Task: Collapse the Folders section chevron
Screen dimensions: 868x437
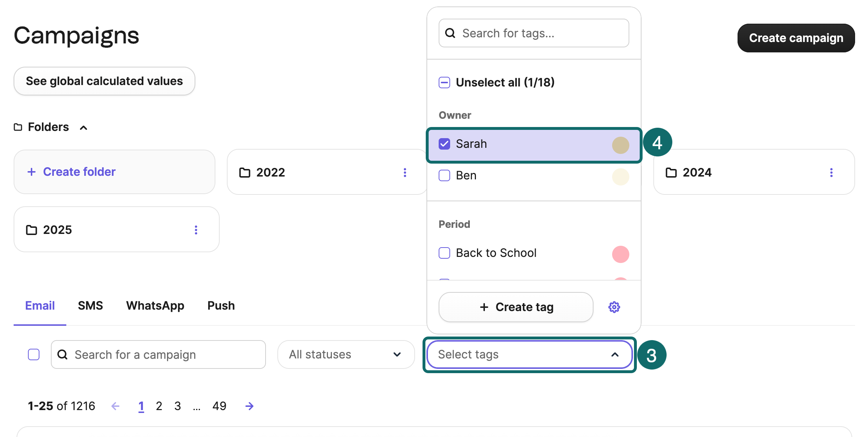Action: point(83,128)
